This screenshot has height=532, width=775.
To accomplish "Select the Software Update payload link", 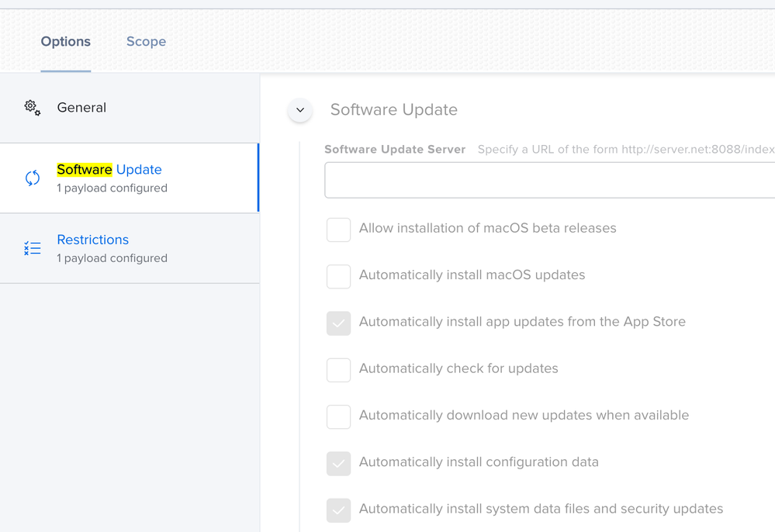I will click(109, 169).
